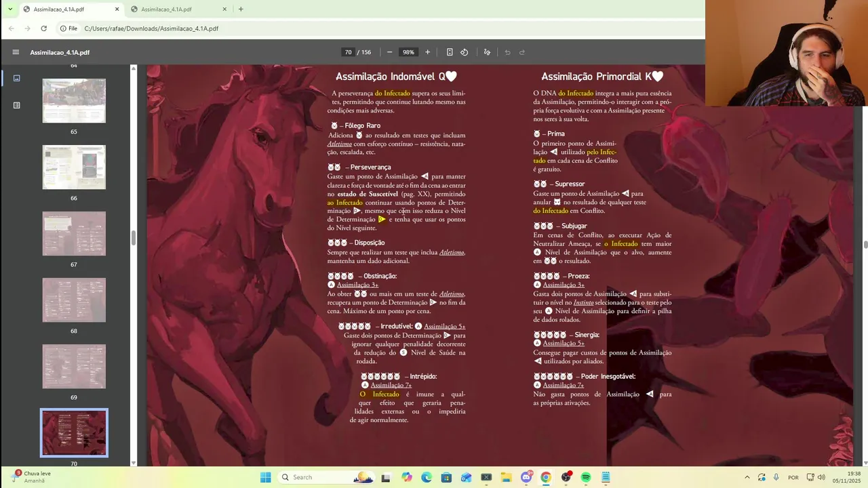Image resolution: width=868 pixels, height=488 pixels.
Task: Click 'Assimilação 5+' under Sinergia
Action: pos(564,343)
